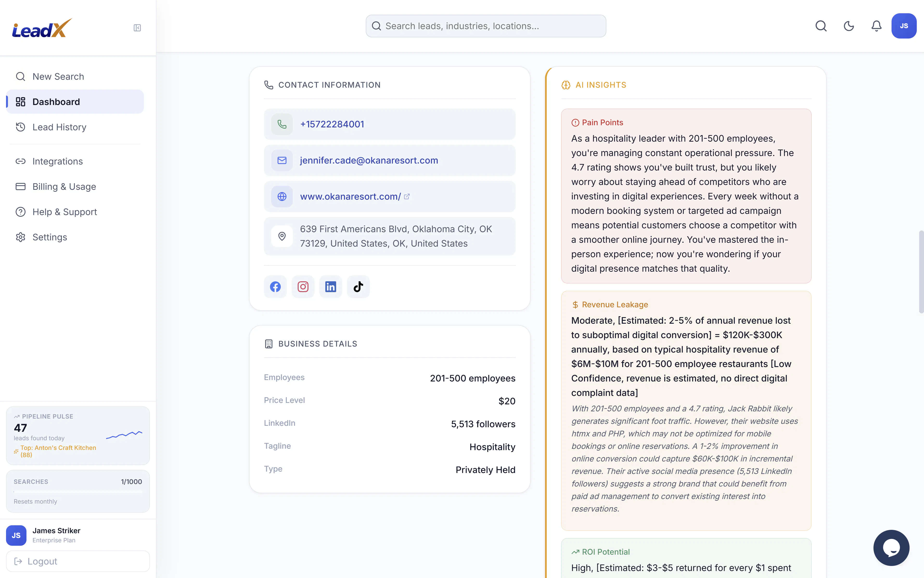This screenshot has height=578, width=924.
Task: Click the globe website icon
Action: coord(282,197)
